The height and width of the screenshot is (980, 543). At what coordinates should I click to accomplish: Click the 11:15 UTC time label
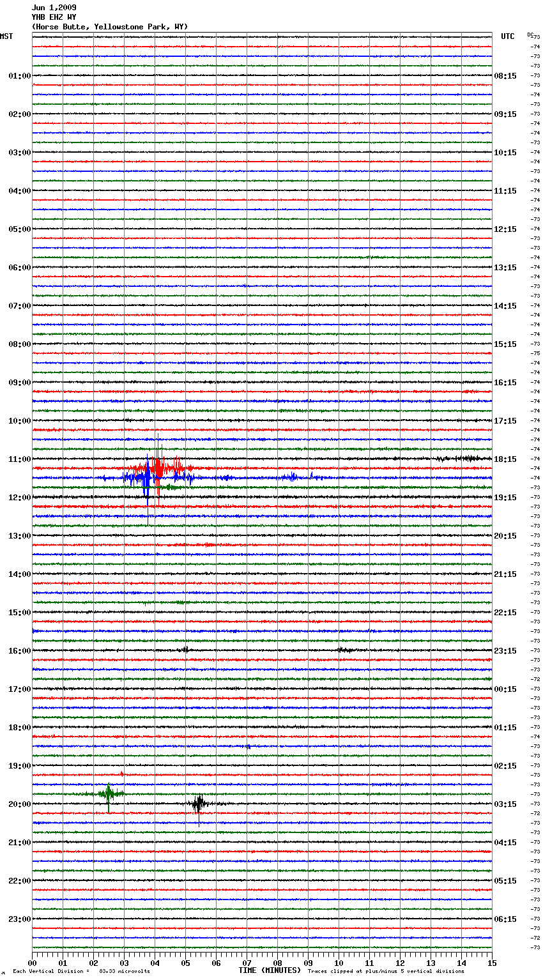pos(505,191)
